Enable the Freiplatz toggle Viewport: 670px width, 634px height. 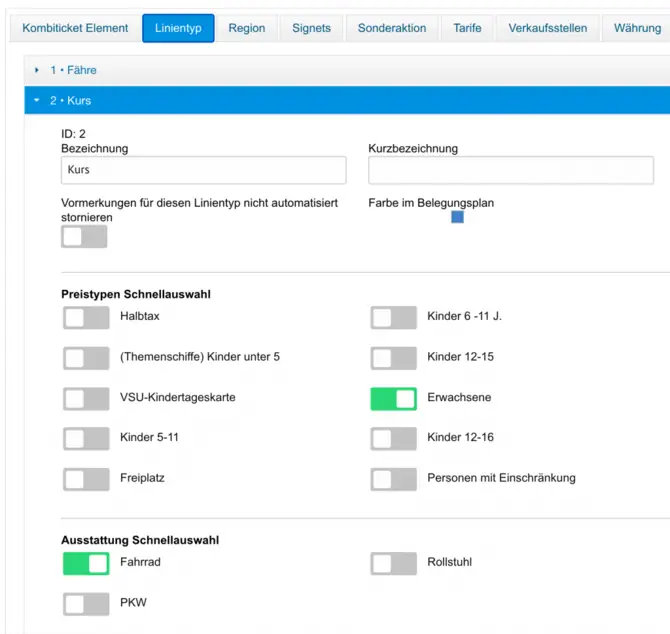point(86,479)
